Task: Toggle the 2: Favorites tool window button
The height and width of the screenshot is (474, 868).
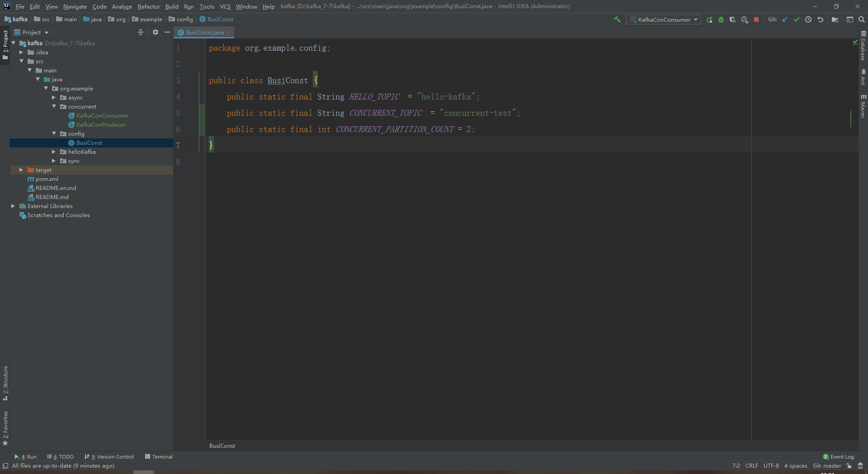Action: pyautogui.click(x=5, y=428)
